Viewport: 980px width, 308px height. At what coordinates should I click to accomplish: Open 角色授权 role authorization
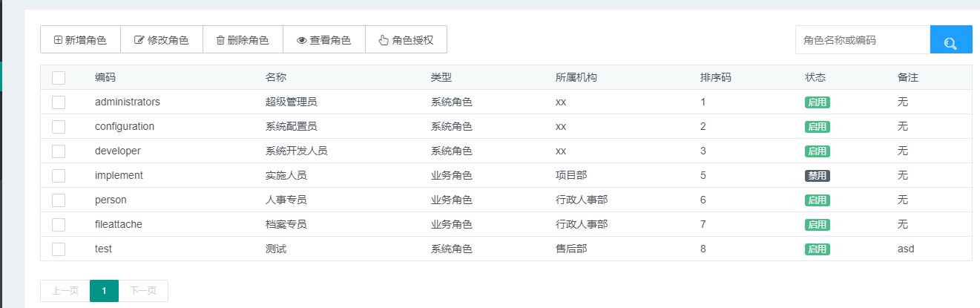tap(406, 40)
